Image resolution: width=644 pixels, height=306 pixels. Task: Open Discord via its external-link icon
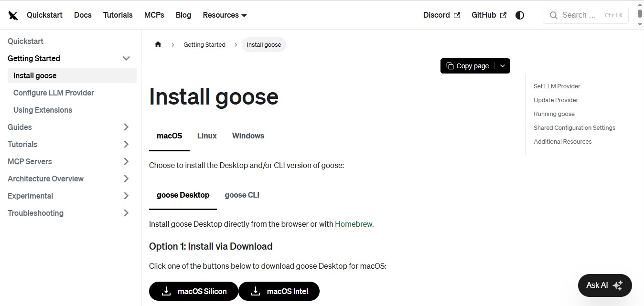[456, 15]
